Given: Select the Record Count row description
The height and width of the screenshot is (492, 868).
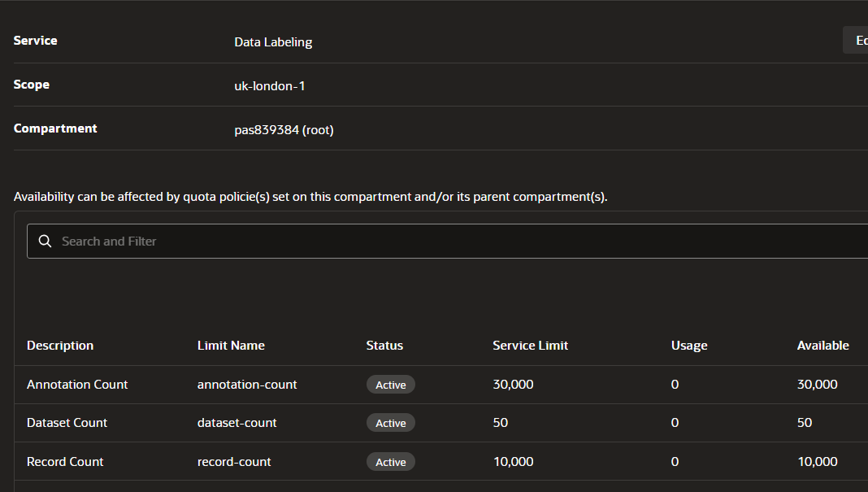Looking at the screenshot, I should pyautogui.click(x=65, y=462).
